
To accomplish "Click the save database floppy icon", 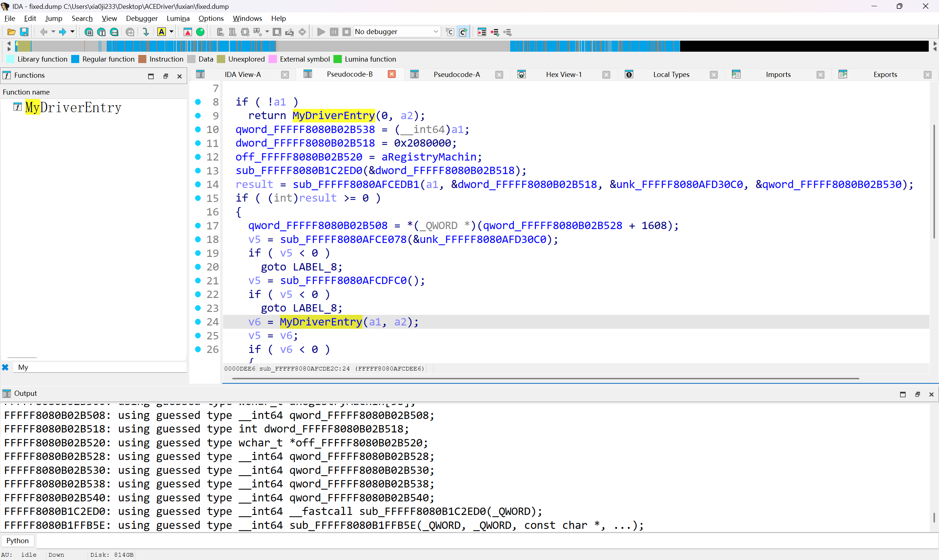I will point(24,32).
